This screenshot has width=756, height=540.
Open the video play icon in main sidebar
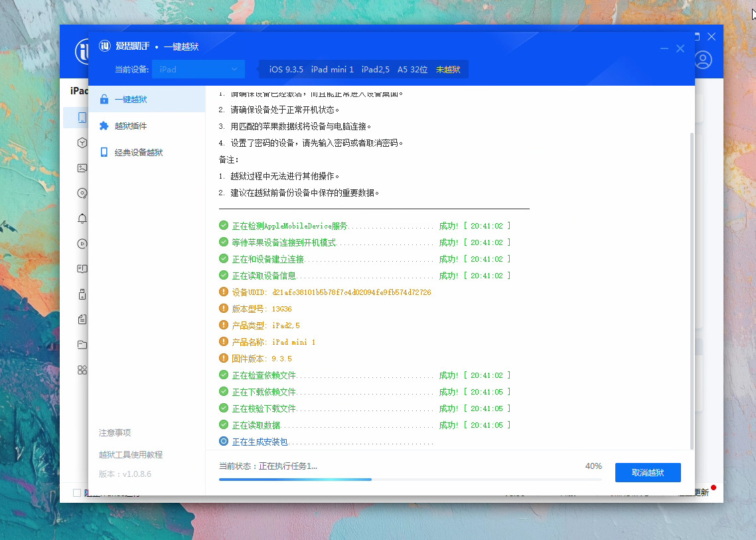point(82,244)
